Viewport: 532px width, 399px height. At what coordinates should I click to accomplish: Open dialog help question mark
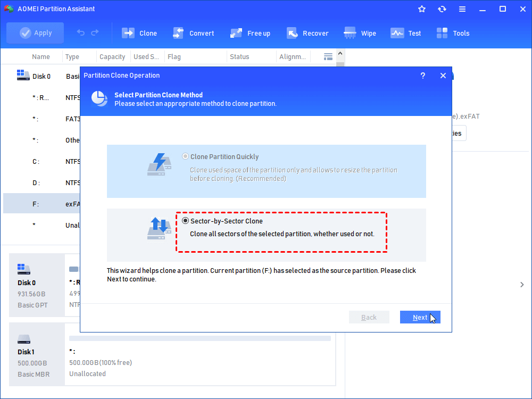point(423,76)
